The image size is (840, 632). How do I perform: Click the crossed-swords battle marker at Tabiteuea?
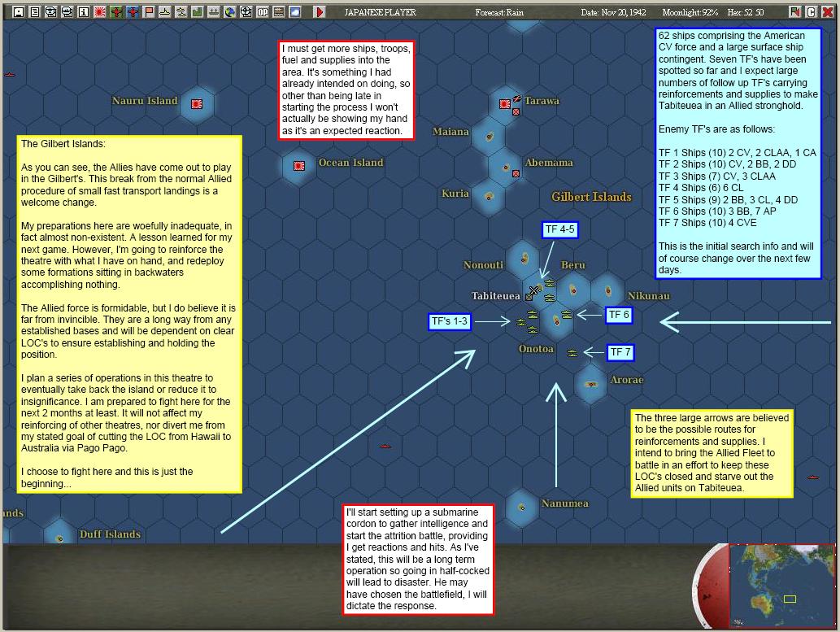[533, 290]
